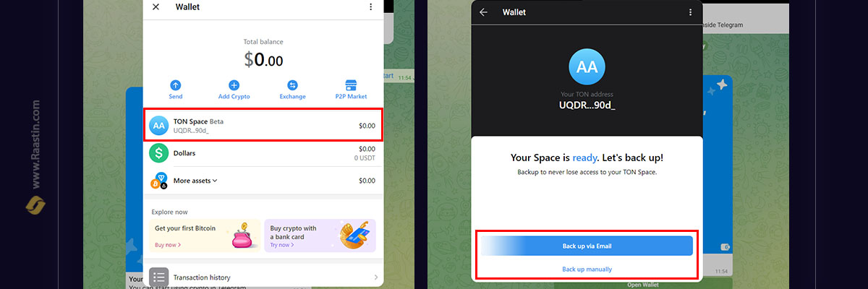This screenshot has height=289, width=868.
Task: Choose Back up manually link
Action: pyautogui.click(x=587, y=269)
